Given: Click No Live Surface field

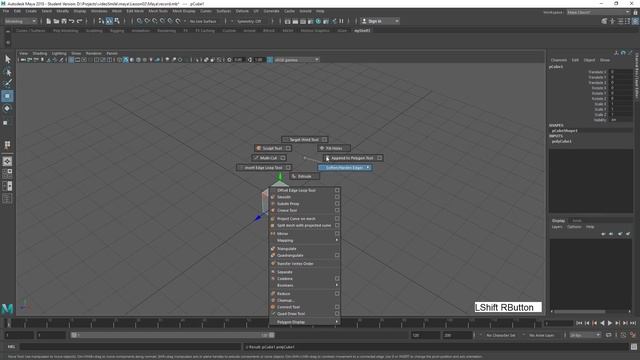Looking at the screenshot, I should click(203, 21).
